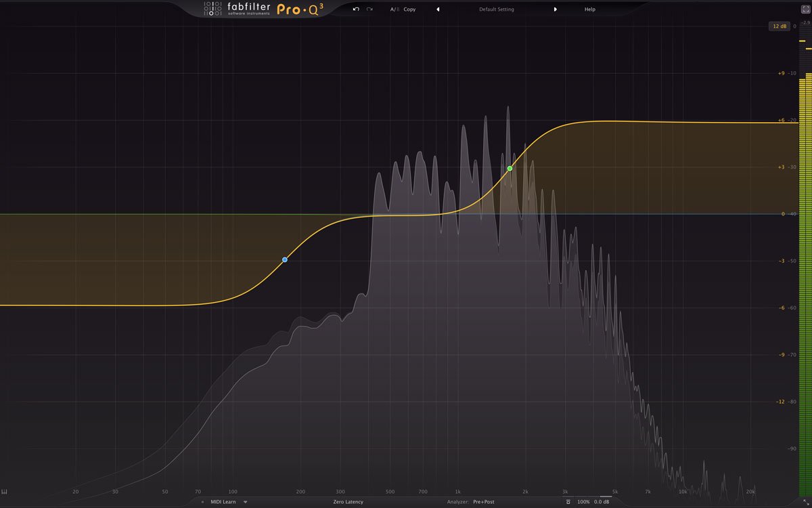812x508 pixels.
Task: Open the Default Setting preset menu
Action: point(497,9)
